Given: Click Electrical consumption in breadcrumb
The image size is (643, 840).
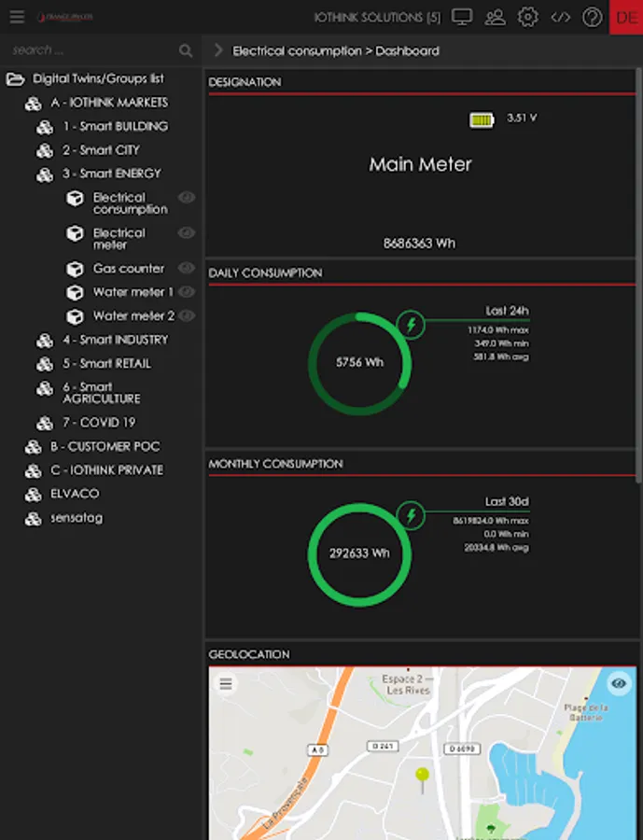Looking at the screenshot, I should pyautogui.click(x=297, y=51).
